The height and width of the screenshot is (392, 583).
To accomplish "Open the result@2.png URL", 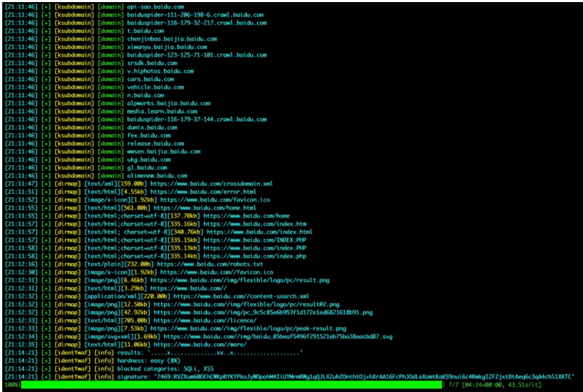I will (x=247, y=304).
